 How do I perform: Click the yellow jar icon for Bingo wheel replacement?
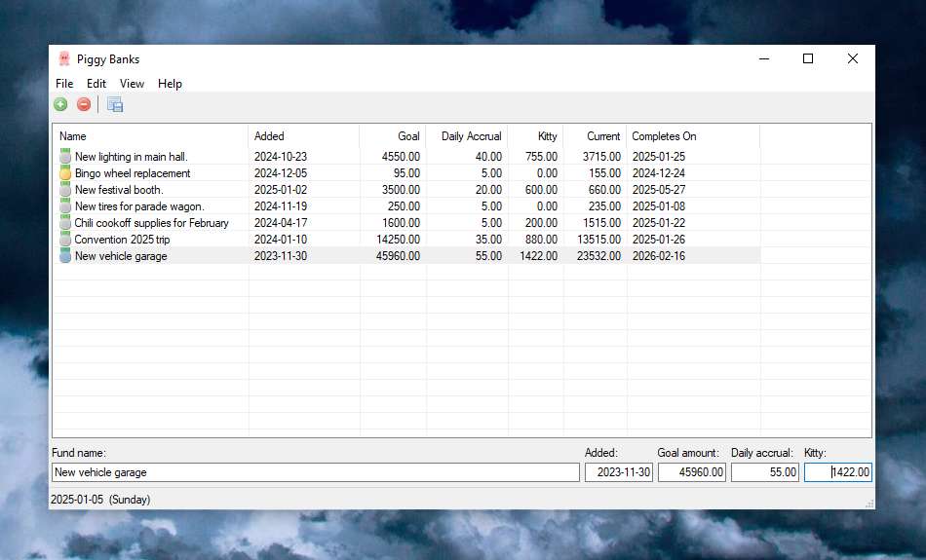pyautogui.click(x=65, y=173)
